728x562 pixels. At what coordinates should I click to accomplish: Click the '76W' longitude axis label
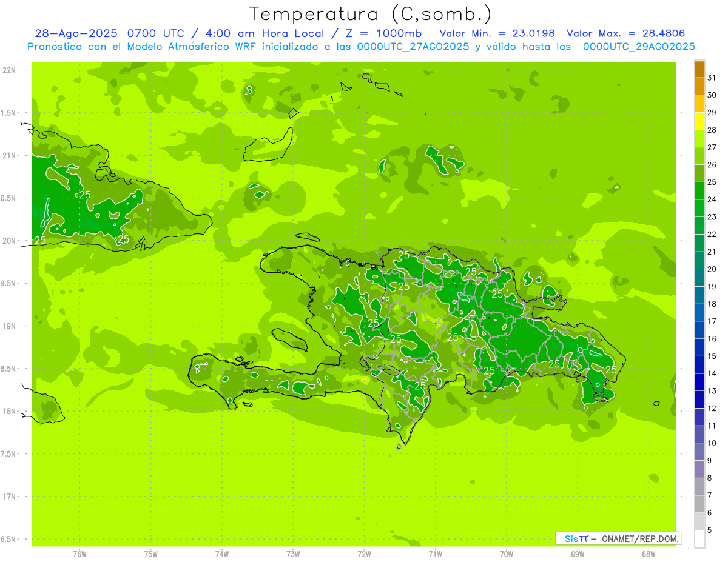coord(79,554)
